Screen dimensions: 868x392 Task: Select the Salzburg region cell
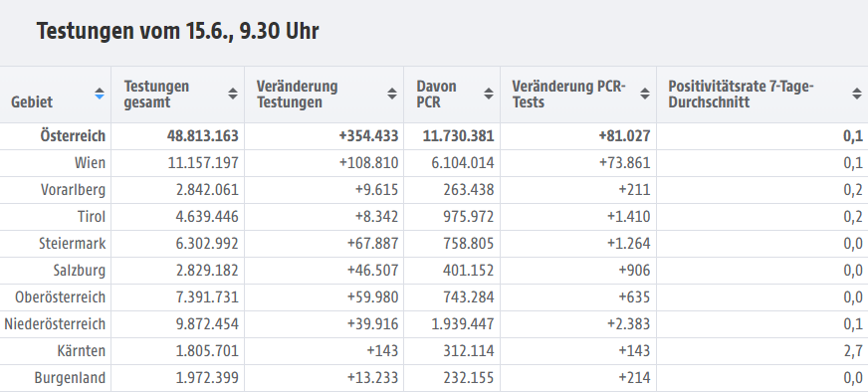(80, 271)
